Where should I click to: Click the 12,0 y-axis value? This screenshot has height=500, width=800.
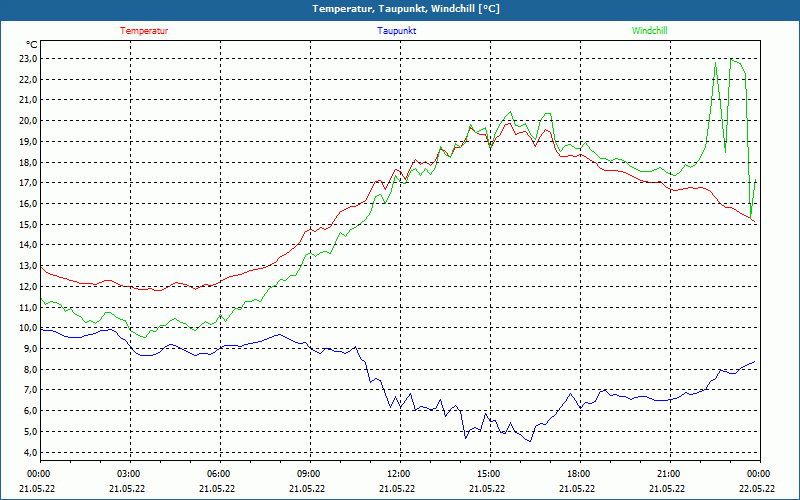pyautogui.click(x=28, y=286)
